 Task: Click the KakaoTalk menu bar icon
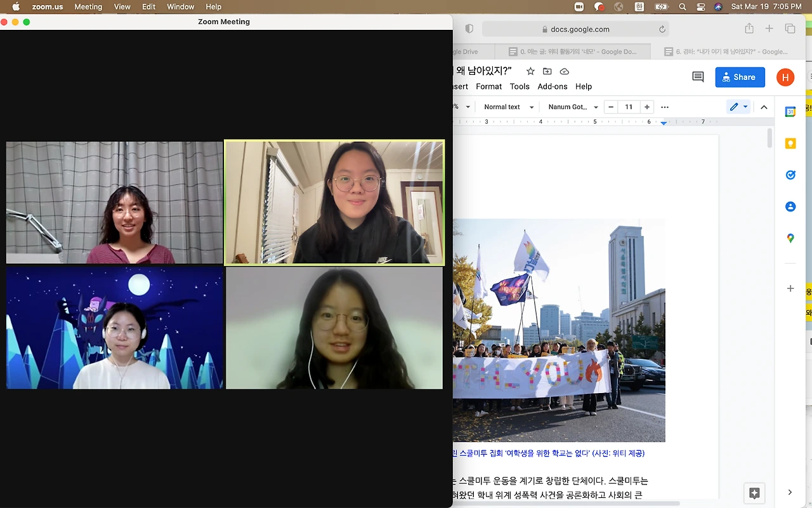[x=599, y=7]
